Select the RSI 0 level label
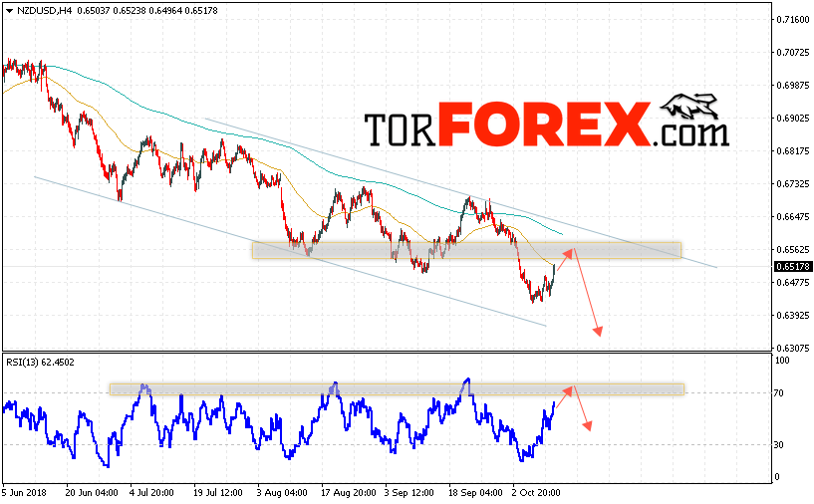This screenshot has width=814, height=504. coord(776,477)
